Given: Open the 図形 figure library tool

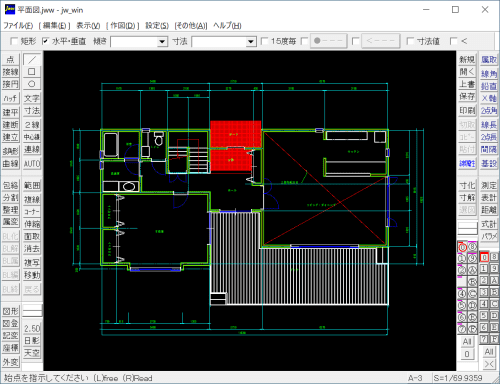Looking at the screenshot, I should pyautogui.click(x=11, y=311).
